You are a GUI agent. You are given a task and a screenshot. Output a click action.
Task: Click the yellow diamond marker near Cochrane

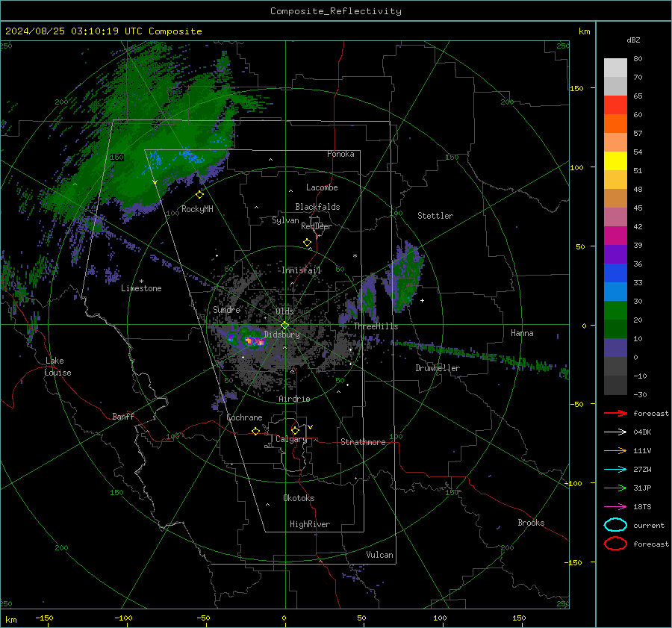click(x=255, y=431)
